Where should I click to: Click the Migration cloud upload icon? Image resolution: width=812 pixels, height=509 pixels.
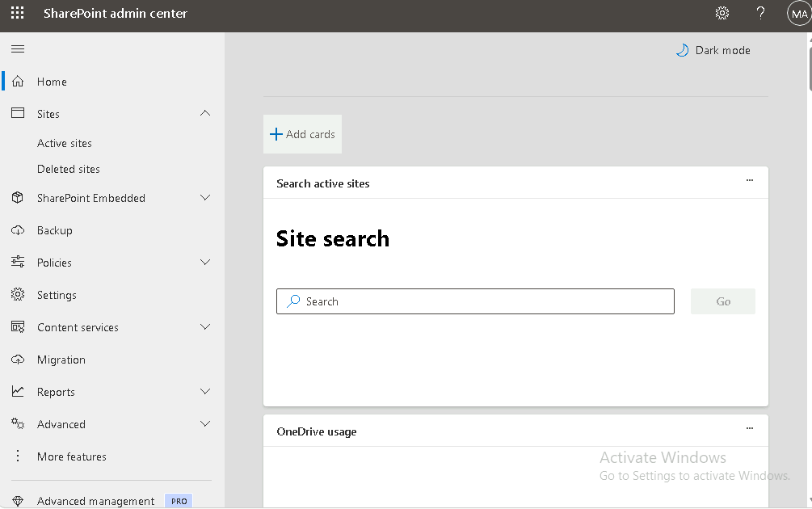tap(18, 360)
